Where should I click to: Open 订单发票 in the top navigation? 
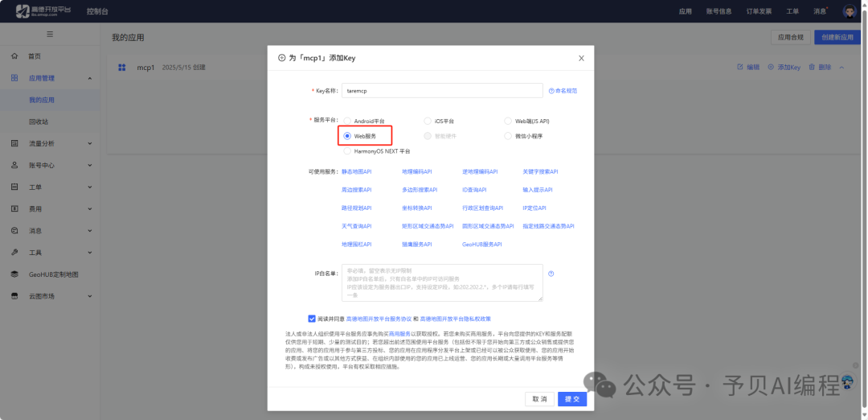[759, 11]
